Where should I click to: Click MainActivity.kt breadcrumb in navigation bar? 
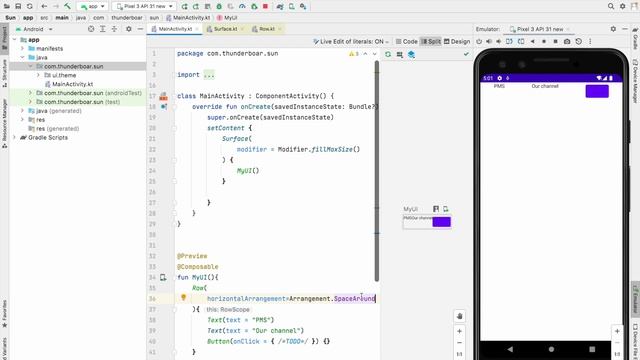pos(188,18)
